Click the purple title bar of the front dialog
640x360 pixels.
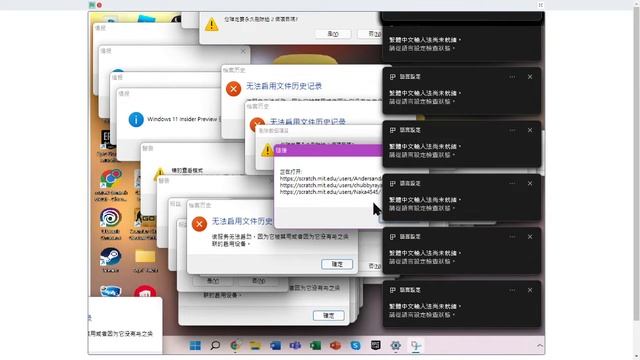[x=329, y=150]
